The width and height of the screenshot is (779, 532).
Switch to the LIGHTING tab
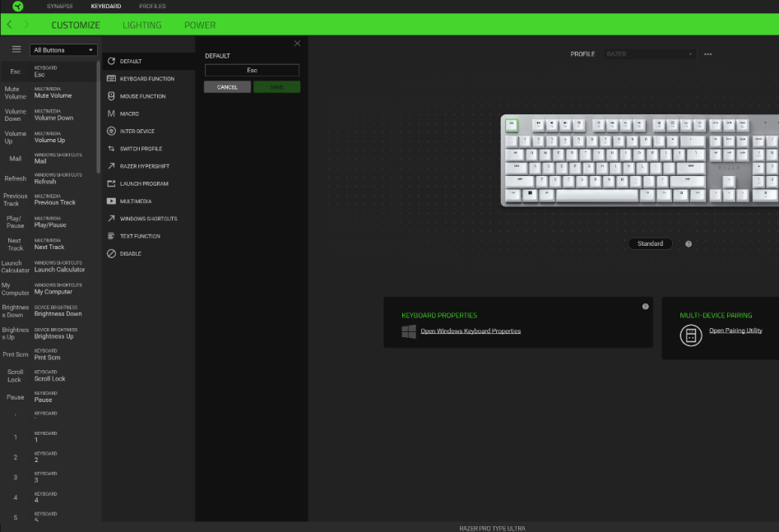coord(141,25)
